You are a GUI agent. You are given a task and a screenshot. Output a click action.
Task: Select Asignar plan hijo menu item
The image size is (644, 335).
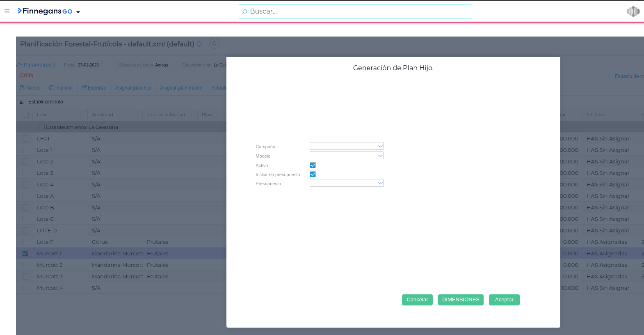click(x=133, y=88)
